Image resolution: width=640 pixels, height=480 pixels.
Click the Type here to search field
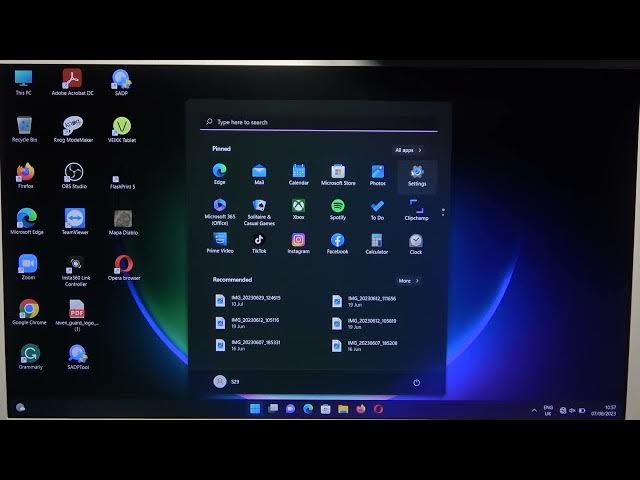point(318,122)
